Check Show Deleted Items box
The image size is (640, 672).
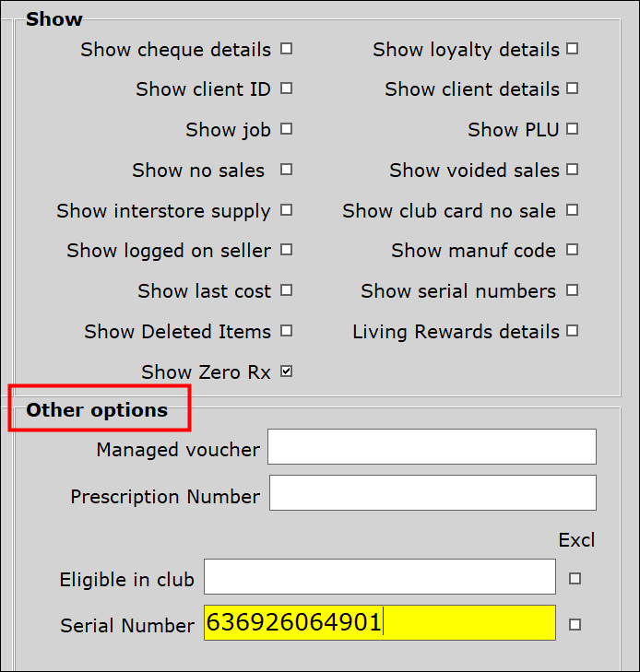pyautogui.click(x=287, y=331)
